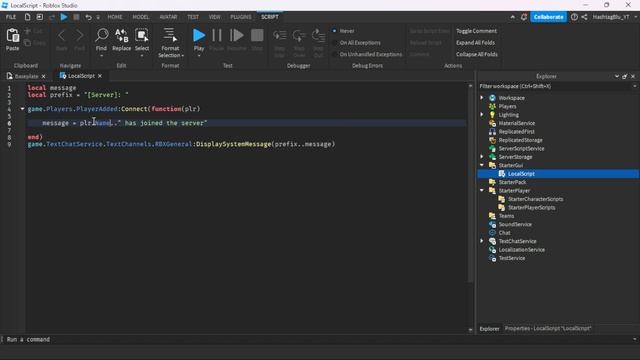Select ReplicatedStorage in Explorer
This screenshot has height=360, width=640.
coord(520,140)
